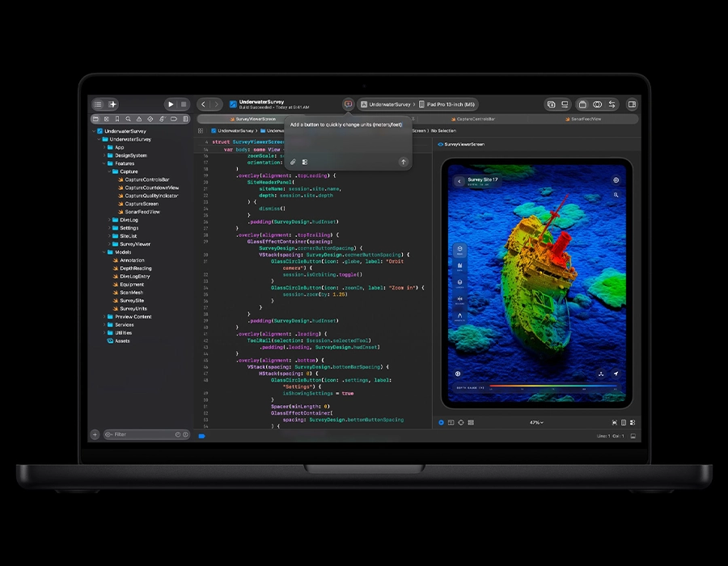Attach a file to the assistant prompt
This screenshot has width=728, height=566.
293,162
